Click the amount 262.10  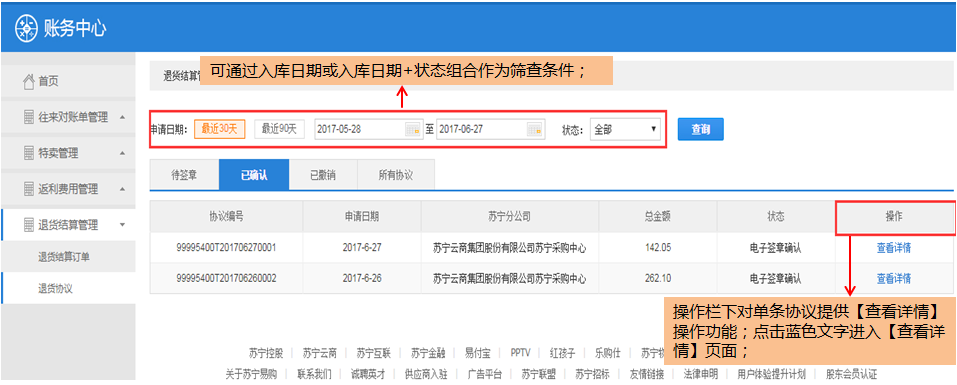click(x=658, y=278)
